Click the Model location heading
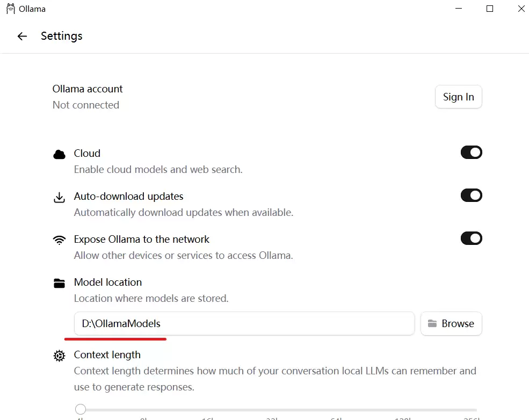529x420 pixels. pyautogui.click(x=108, y=283)
